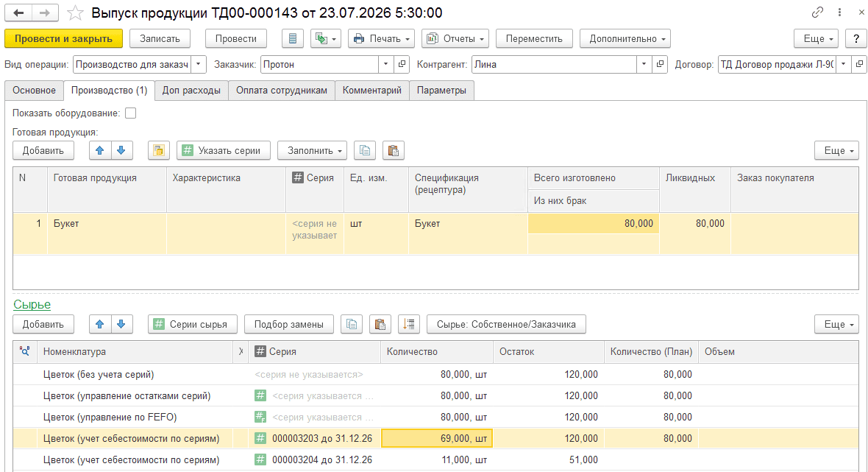Click sort icon in Сырье toolbar

pyautogui.click(x=408, y=325)
